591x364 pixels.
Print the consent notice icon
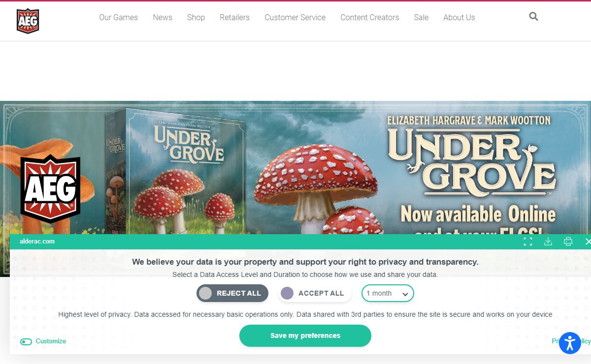pyautogui.click(x=568, y=242)
